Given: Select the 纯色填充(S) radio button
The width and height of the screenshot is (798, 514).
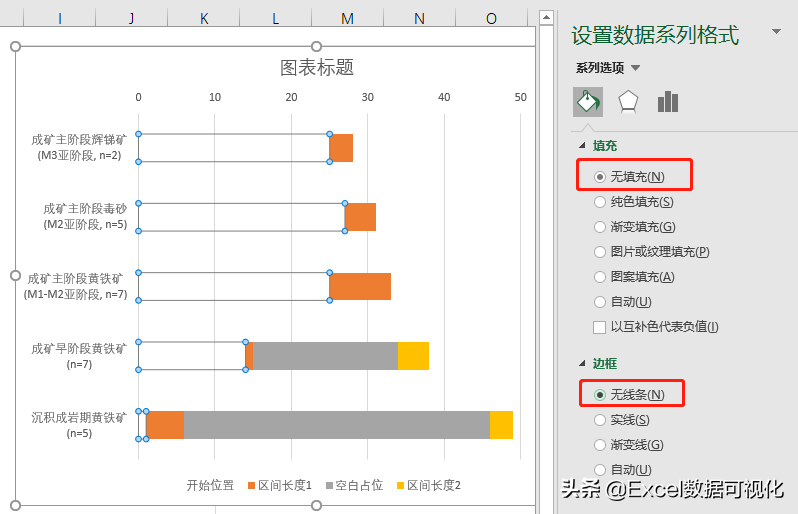Looking at the screenshot, I should click(600, 202).
